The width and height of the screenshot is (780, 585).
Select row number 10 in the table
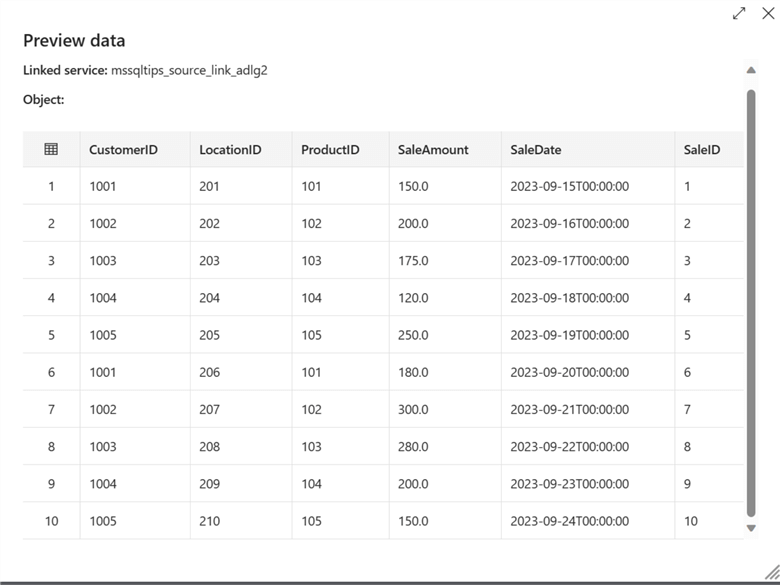pyautogui.click(x=51, y=521)
